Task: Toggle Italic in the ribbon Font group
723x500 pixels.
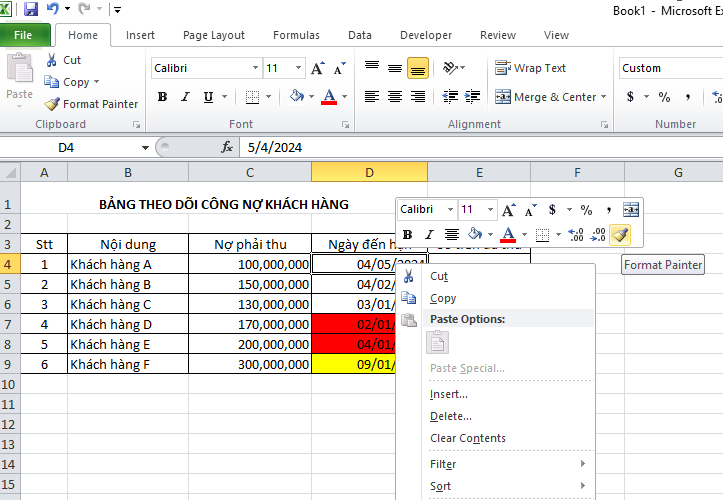Action: tap(185, 97)
